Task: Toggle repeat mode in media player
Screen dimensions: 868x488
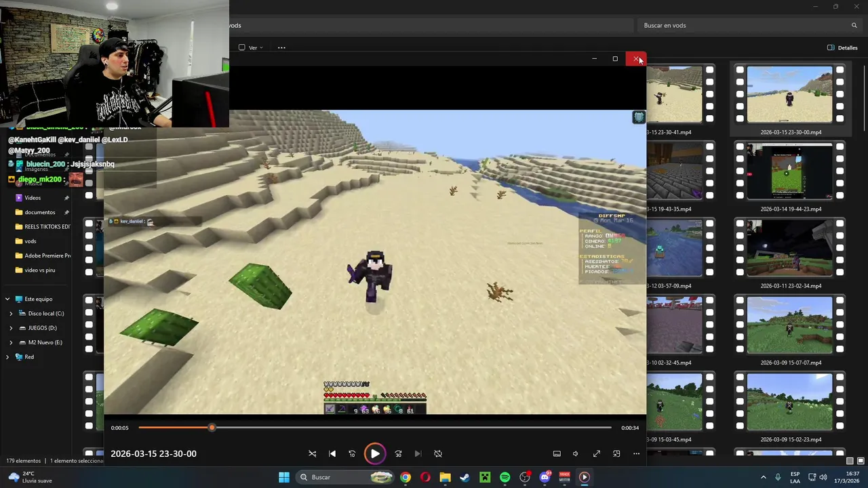Action: coord(438,453)
